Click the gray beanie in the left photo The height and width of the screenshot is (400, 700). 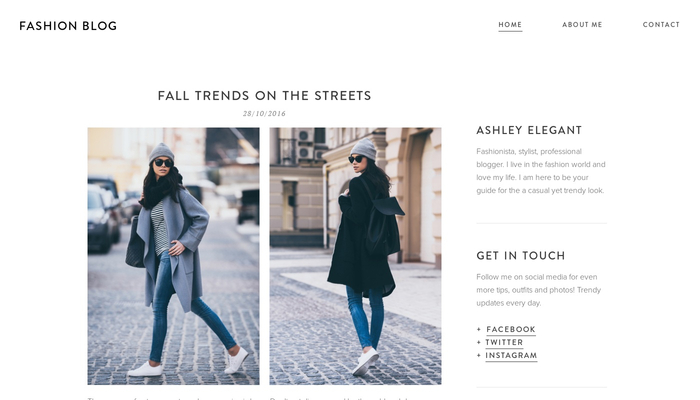pos(161,152)
